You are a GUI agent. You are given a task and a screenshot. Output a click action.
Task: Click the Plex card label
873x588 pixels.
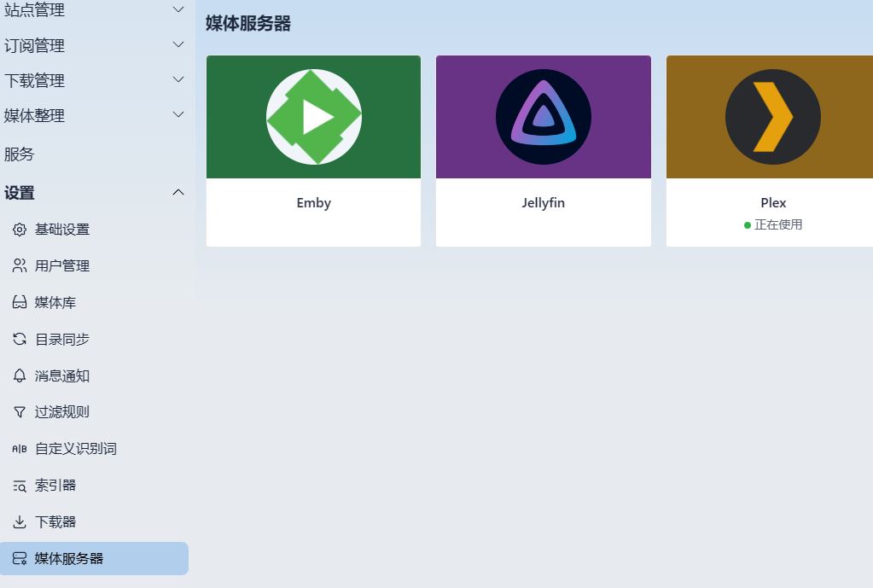pyautogui.click(x=773, y=202)
